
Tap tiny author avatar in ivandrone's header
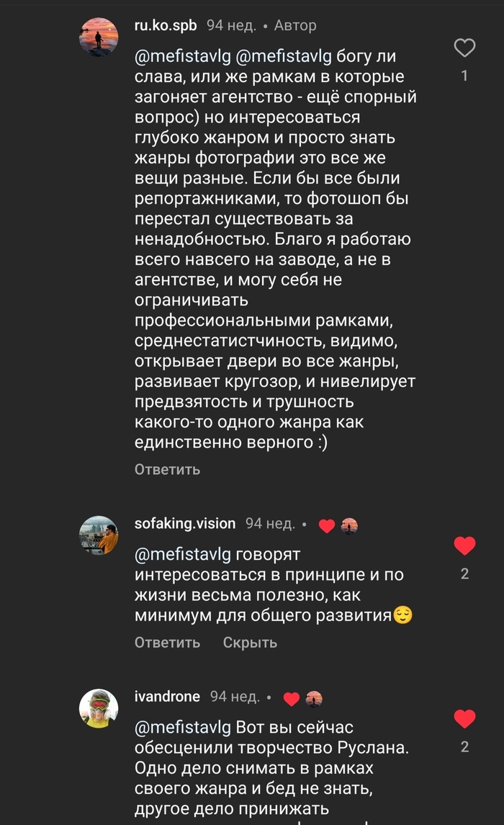point(314,698)
